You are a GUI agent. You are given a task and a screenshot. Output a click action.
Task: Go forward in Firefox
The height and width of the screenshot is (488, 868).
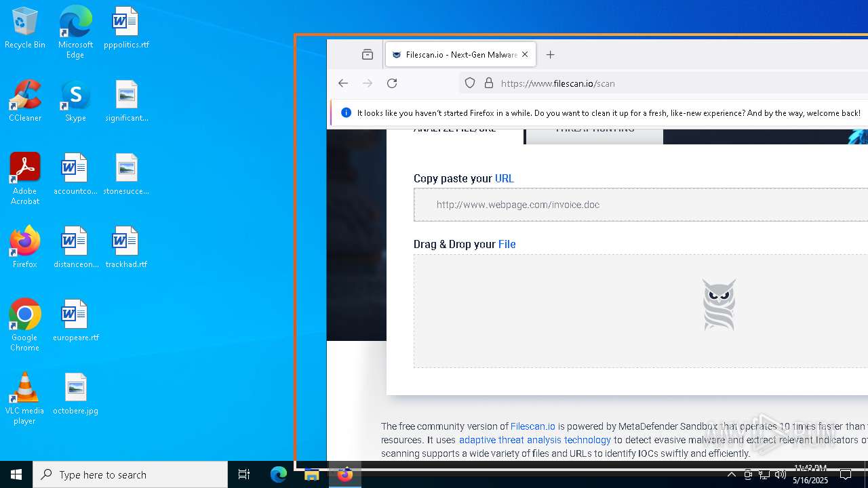click(x=368, y=83)
